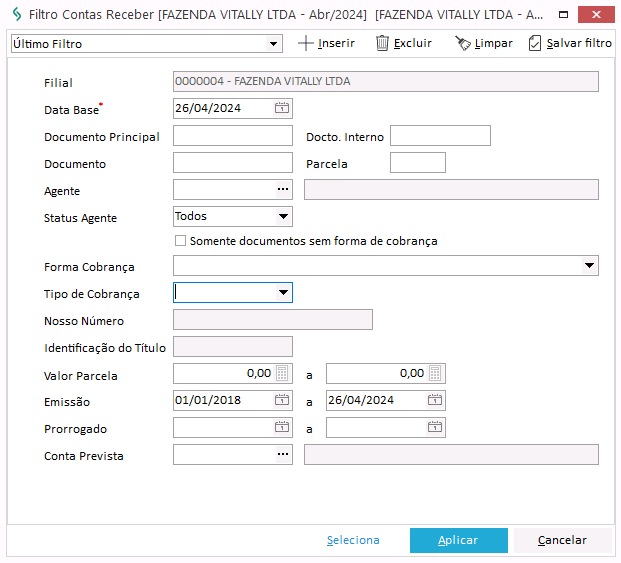The height and width of the screenshot is (563, 621).
Task: Click Inserir in the filter toolbar
Action: coord(326,44)
